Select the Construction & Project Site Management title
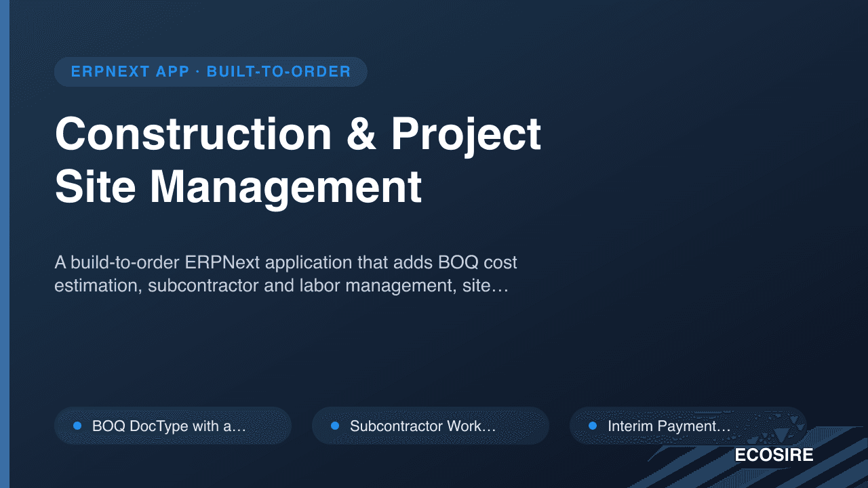 [x=298, y=161]
